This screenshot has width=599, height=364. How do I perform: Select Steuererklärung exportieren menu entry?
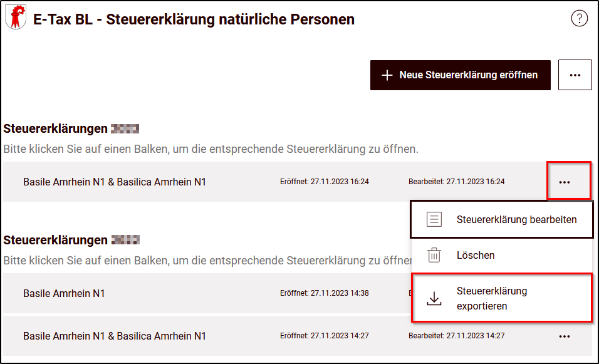pos(502,298)
